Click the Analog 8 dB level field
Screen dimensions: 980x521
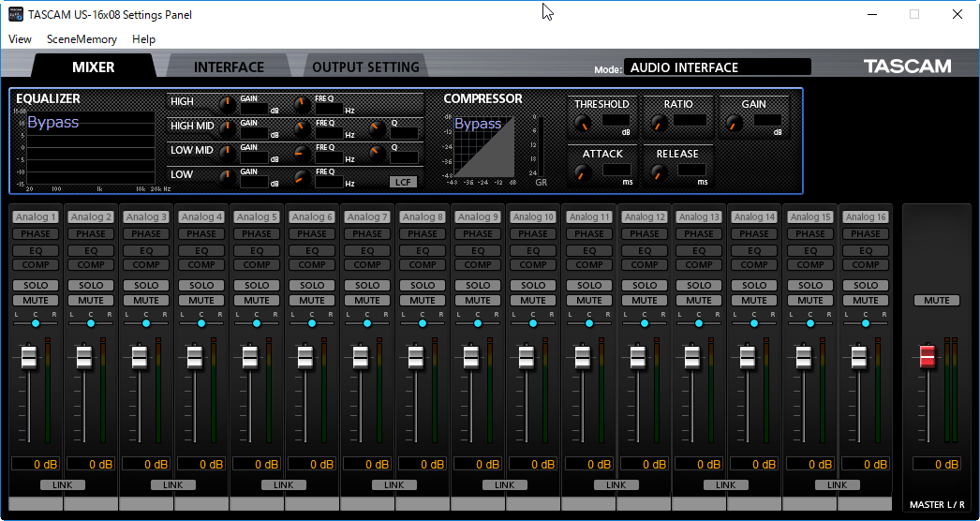pyautogui.click(x=422, y=464)
